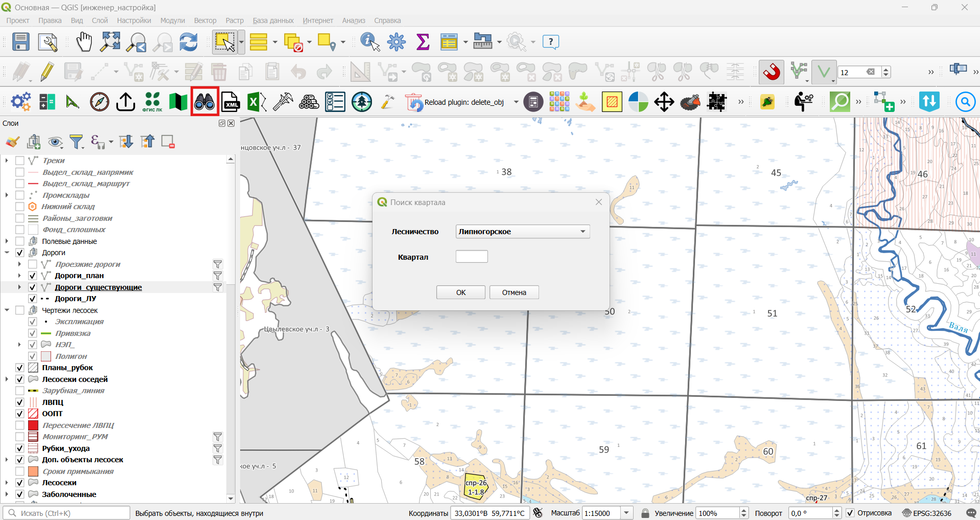980x520 pixels.
Task: Open the compass tool icon
Action: pyautogui.click(x=99, y=102)
